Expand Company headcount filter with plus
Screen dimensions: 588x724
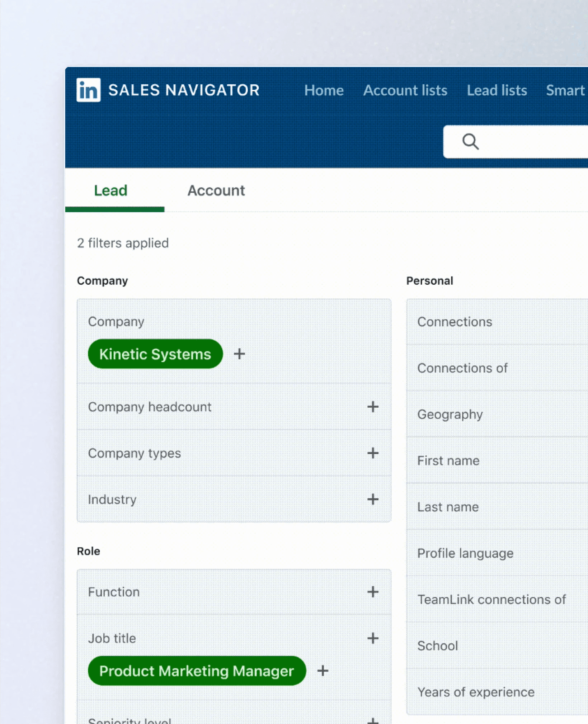[373, 407]
